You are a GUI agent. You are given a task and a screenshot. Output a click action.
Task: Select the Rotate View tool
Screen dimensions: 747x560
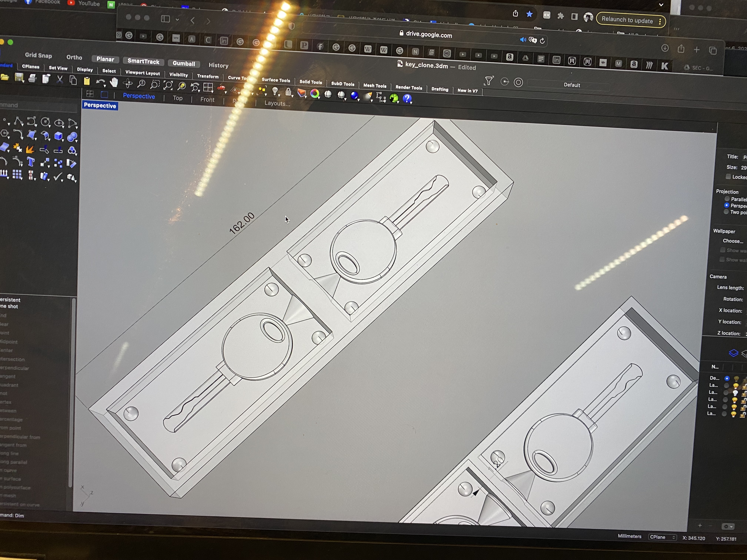coord(128,83)
